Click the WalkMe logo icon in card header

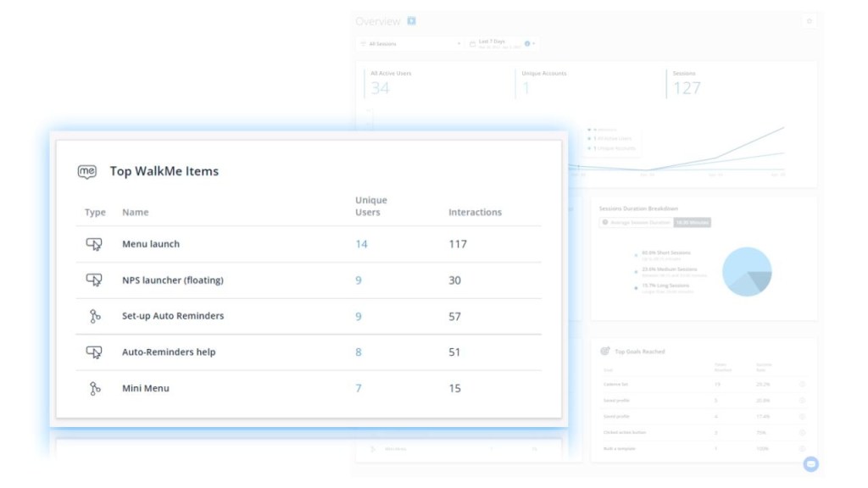(87, 171)
